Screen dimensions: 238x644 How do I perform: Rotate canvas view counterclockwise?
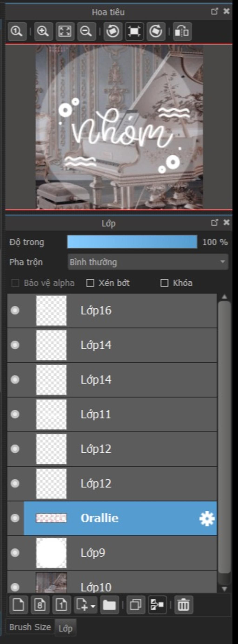(x=113, y=32)
